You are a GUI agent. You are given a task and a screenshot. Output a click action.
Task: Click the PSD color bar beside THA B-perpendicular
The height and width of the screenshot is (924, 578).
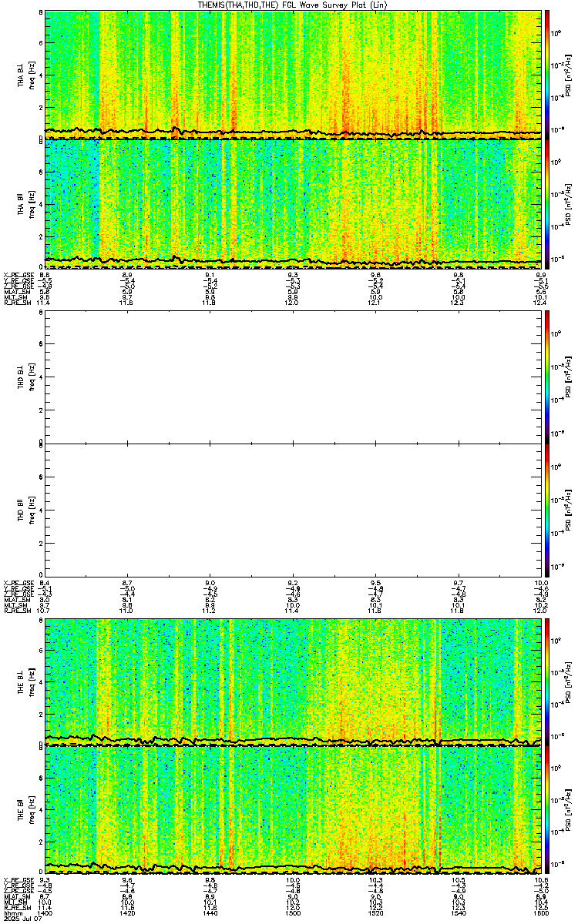(547, 75)
